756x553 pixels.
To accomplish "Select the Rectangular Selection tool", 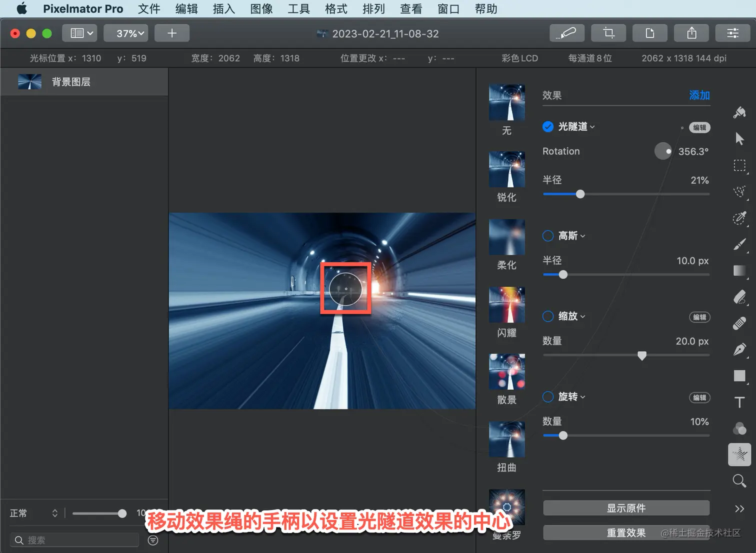I will 739,165.
